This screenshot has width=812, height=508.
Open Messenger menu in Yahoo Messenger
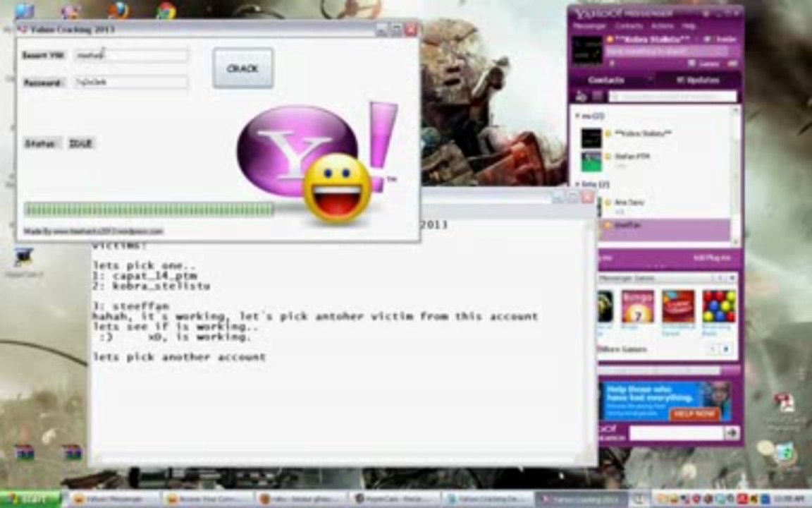point(589,26)
